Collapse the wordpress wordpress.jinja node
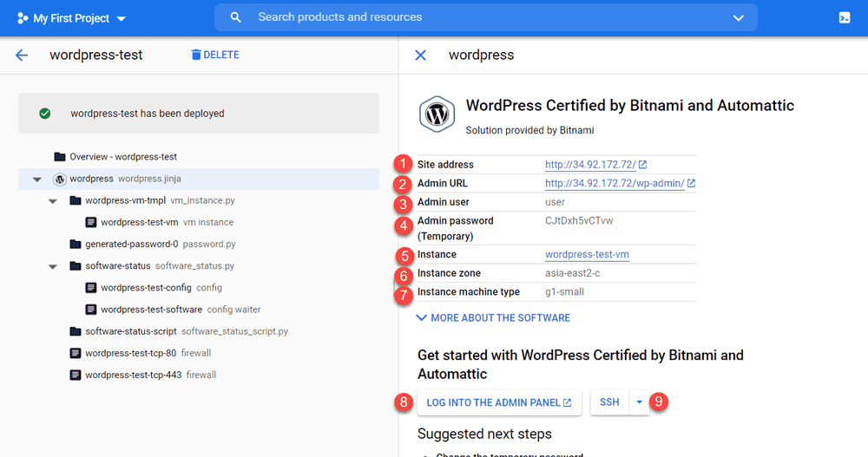868x457 pixels. tap(37, 180)
